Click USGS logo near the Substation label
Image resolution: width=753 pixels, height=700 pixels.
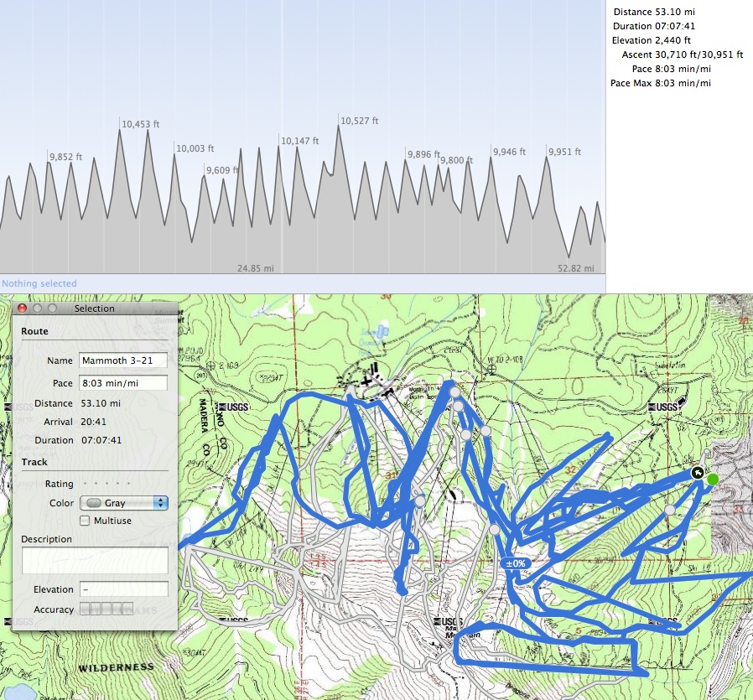667,407
